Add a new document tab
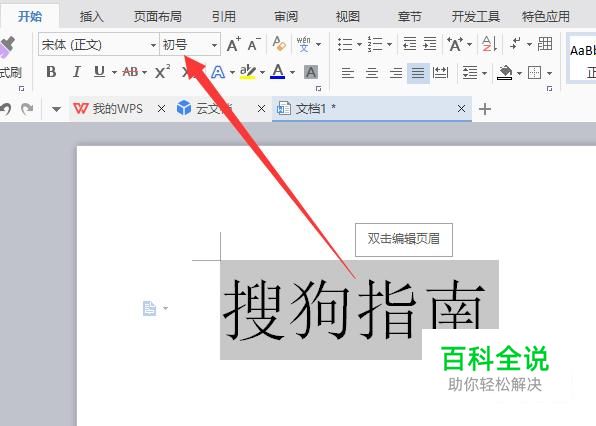 click(x=485, y=109)
